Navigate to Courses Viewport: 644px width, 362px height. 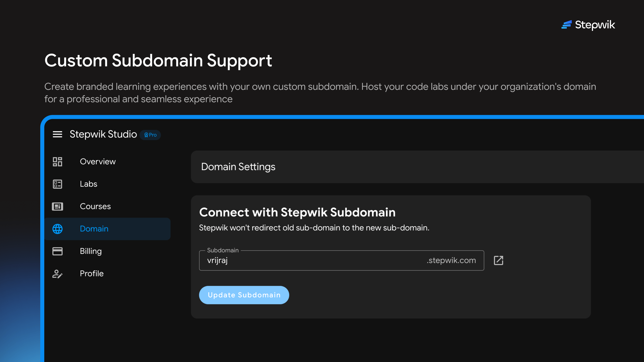point(95,206)
